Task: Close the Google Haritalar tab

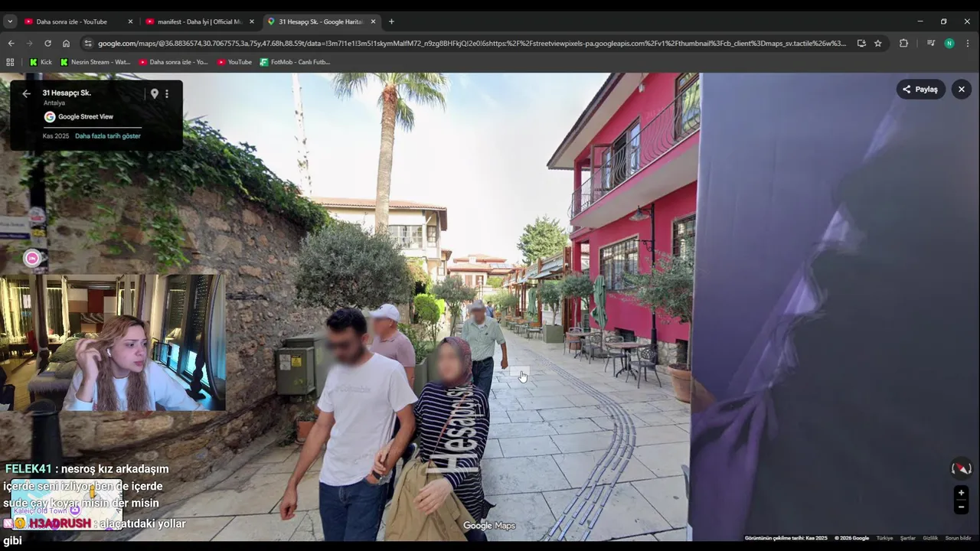Action: (x=373, y=21)
